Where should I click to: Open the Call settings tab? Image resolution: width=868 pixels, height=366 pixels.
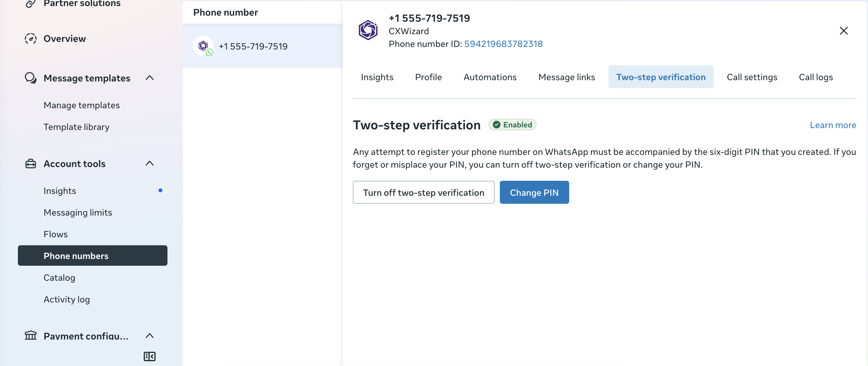[752, 77]
